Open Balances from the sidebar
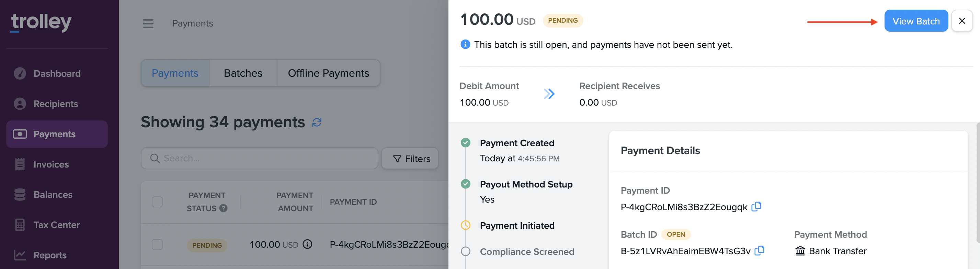The width and height of the screenshot is (980, 269). tap(53, 195)
